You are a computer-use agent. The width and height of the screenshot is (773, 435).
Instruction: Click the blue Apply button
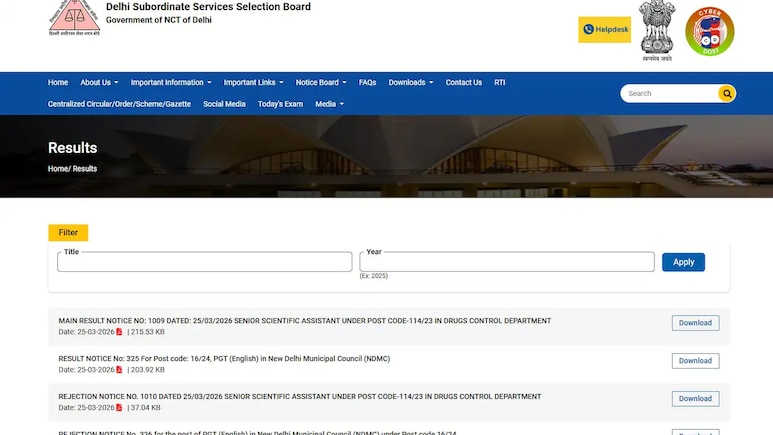click(683, 262)
